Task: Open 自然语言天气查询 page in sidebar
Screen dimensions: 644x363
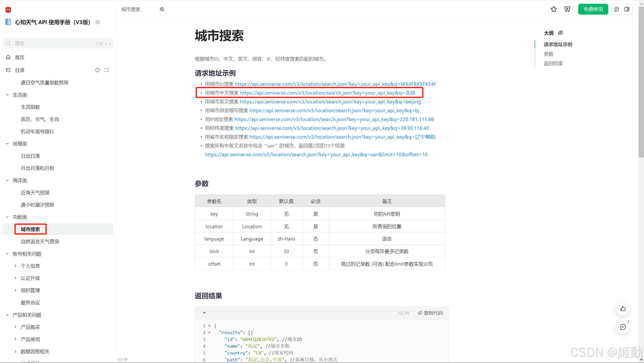Action: click(40, 241)
